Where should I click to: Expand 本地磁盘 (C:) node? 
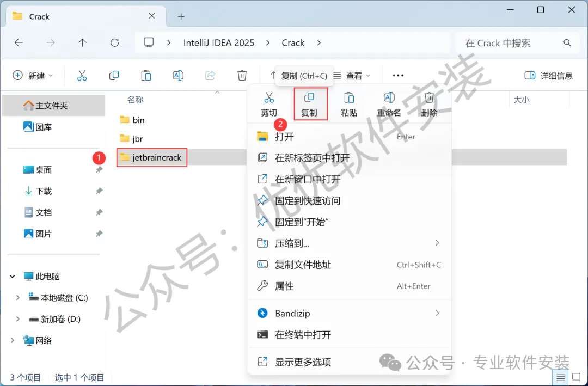(17, 298)
